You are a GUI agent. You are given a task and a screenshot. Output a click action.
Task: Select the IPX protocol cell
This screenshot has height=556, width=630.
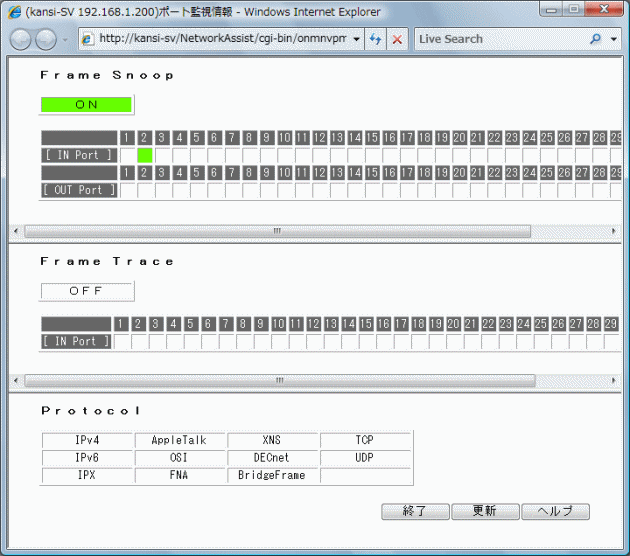[x=87, y=475]
